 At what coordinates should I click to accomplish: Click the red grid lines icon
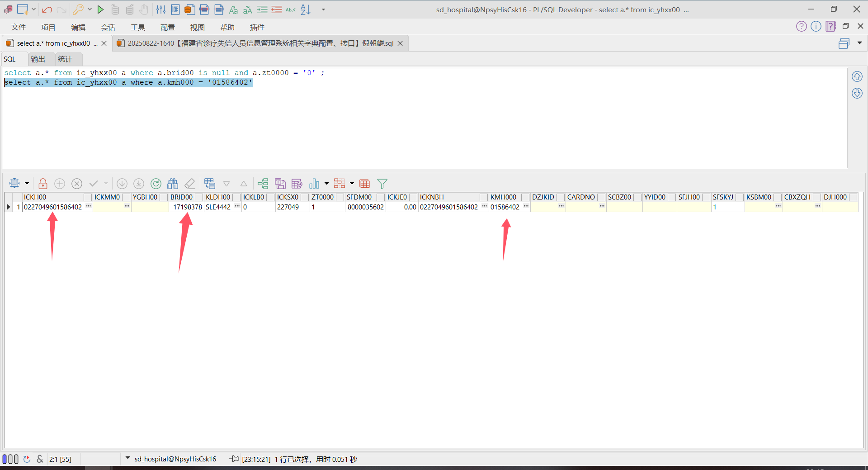365,184
